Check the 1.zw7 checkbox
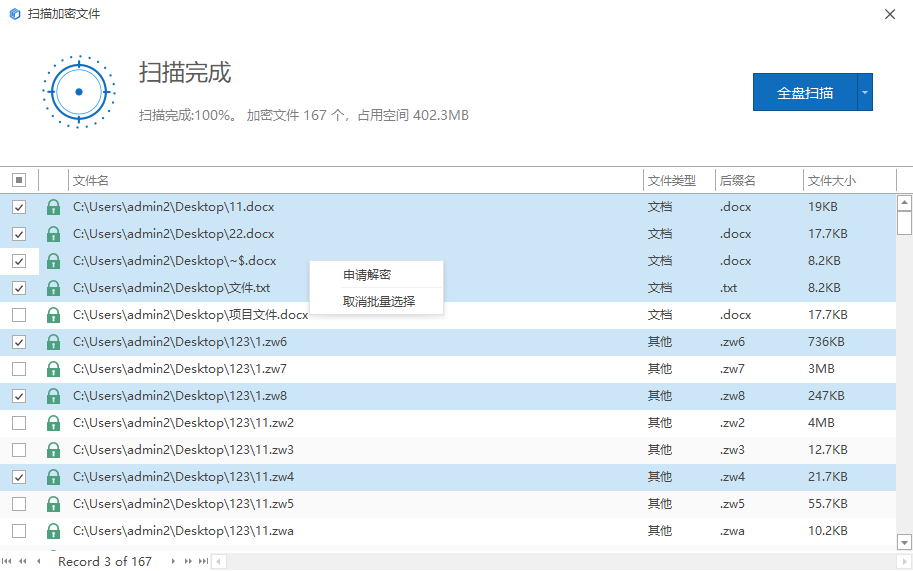913x571 pixels. pyautogui.click(x=19, y=369)
